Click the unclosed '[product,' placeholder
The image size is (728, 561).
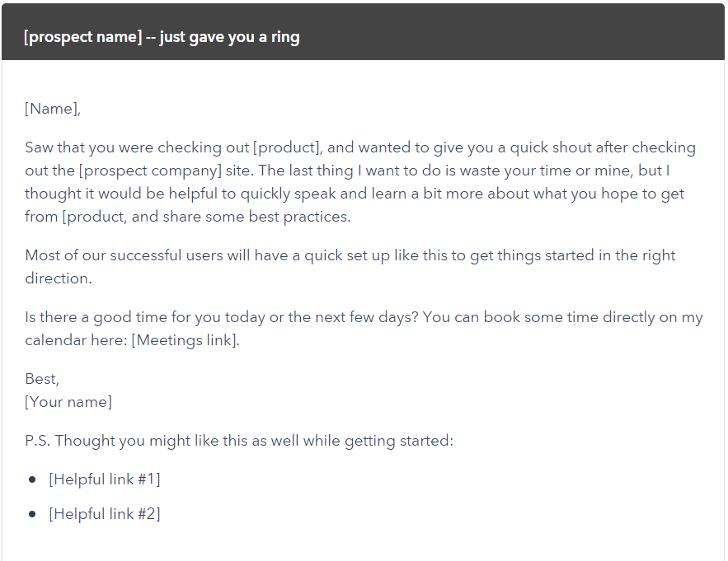(x=95, y=217)
